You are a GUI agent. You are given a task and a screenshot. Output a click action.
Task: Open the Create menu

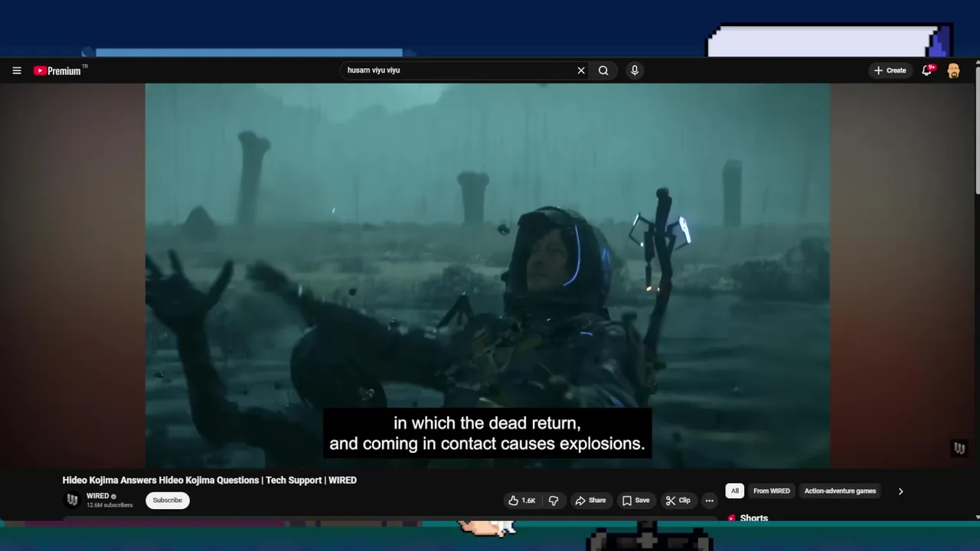(890, 70)
